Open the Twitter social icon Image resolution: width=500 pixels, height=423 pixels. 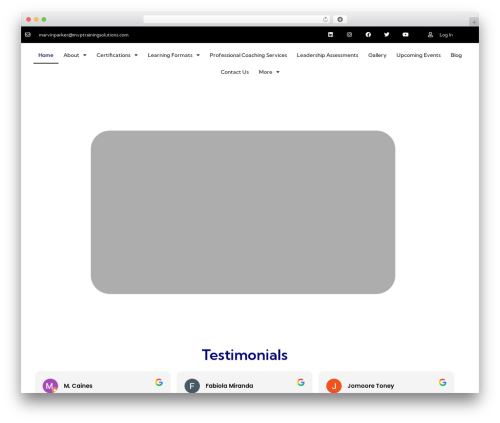point(387,35)
